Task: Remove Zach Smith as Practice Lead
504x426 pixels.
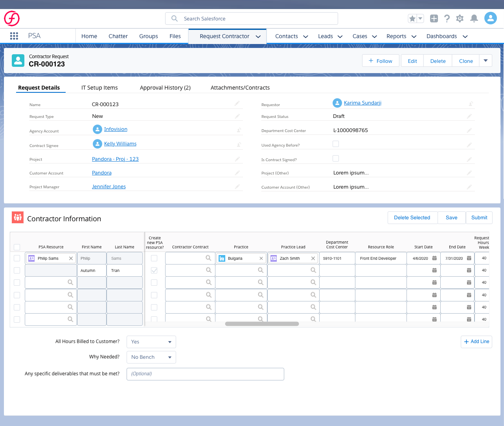Action: 313,258
